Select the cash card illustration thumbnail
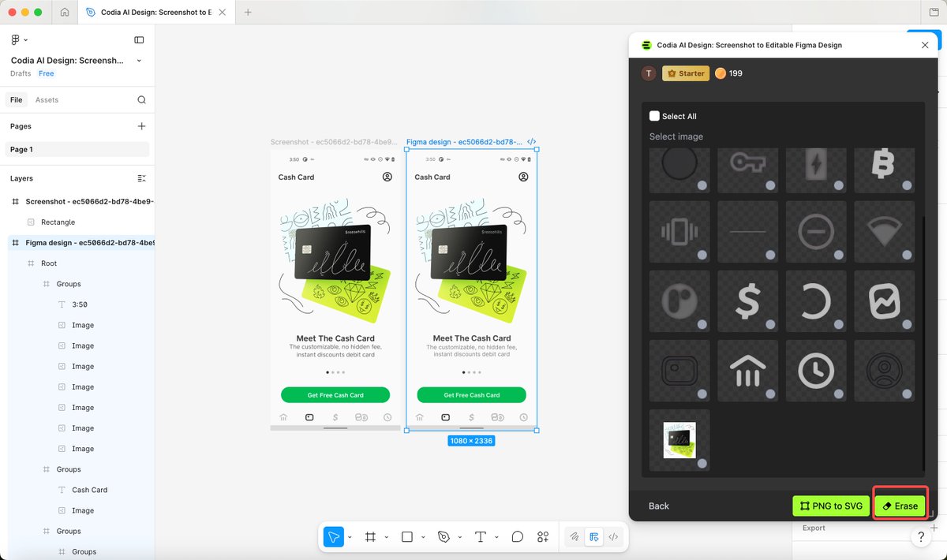Image resolution: width=947 pixels, height=560 pixels. pos(679,440)
